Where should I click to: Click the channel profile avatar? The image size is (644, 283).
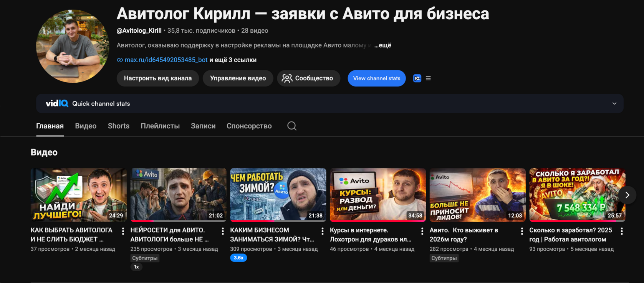[73, 46]
